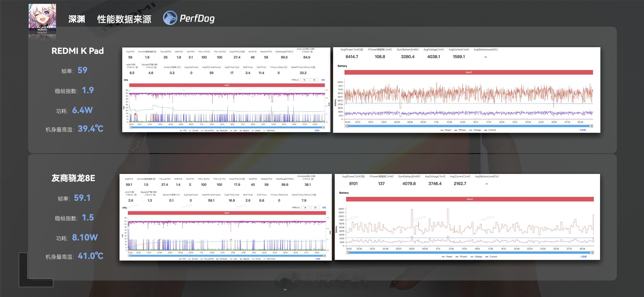Click help icon beside Jank(/10min) in 友商骁龙8E panel
The image size is (644, 297).
135,195
